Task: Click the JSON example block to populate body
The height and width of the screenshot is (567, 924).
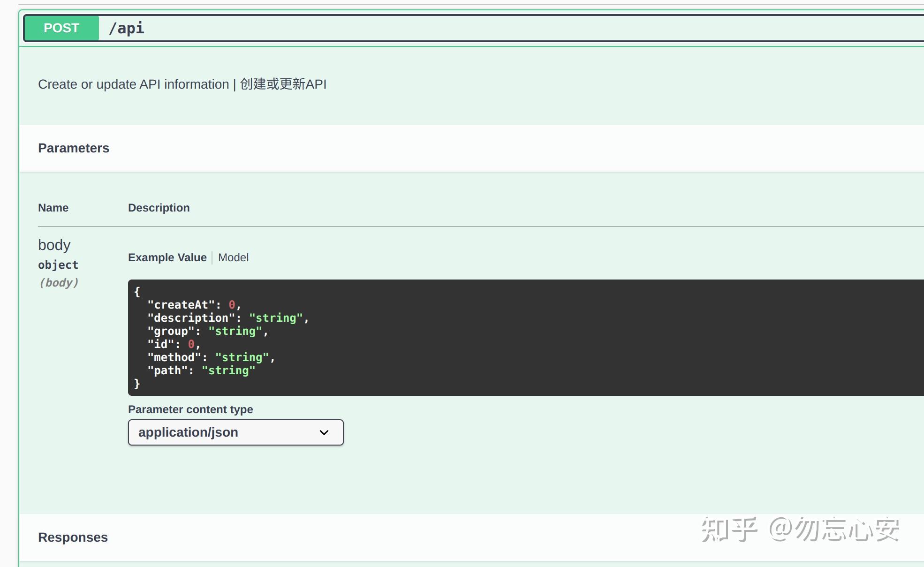Action: tap(328, 337)
